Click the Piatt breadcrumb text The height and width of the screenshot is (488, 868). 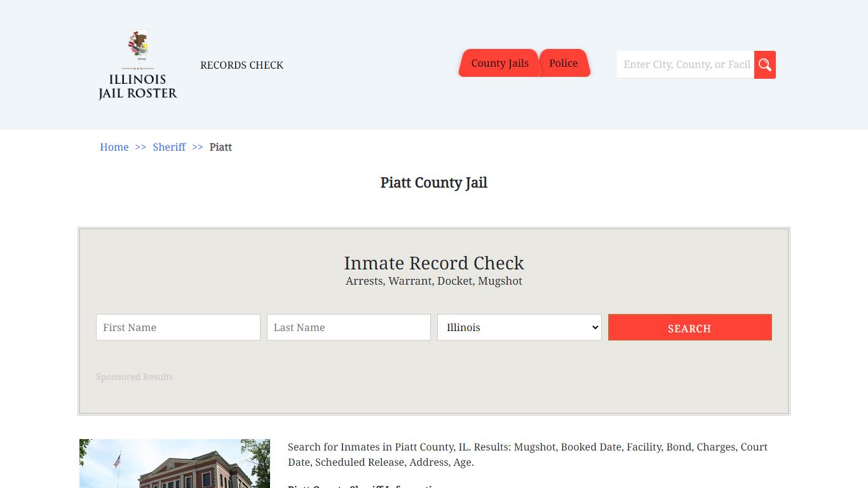[220, 147]
